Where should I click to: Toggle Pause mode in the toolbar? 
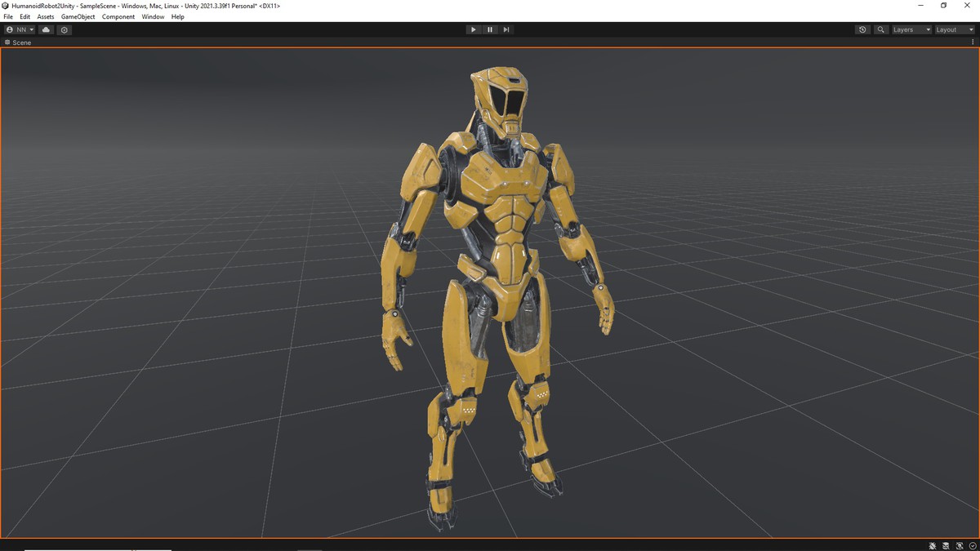(x=490, y=29)
